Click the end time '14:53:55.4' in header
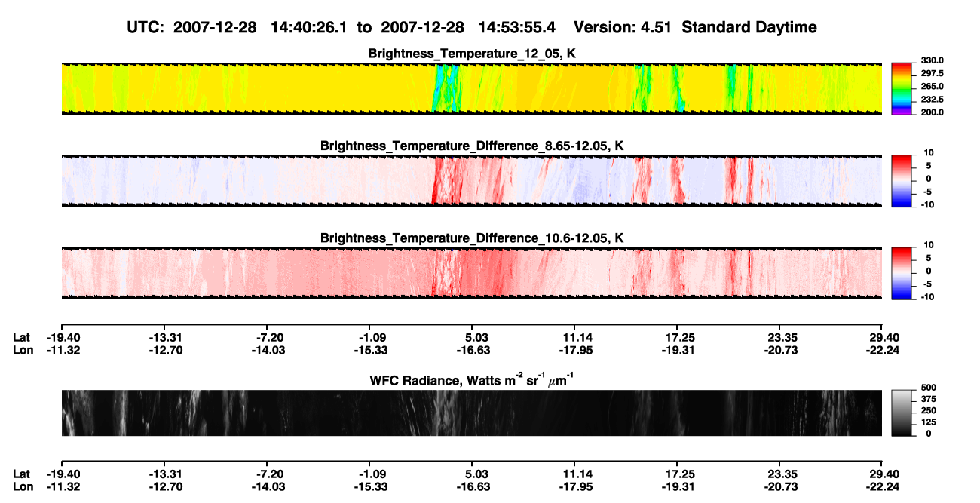Screen dimensions: 980x503 517,28
